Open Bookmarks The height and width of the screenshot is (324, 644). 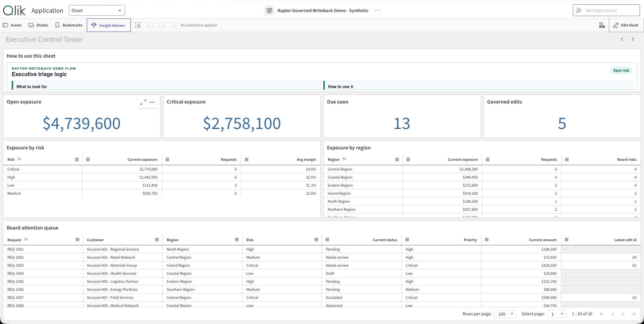coord(69,25)
